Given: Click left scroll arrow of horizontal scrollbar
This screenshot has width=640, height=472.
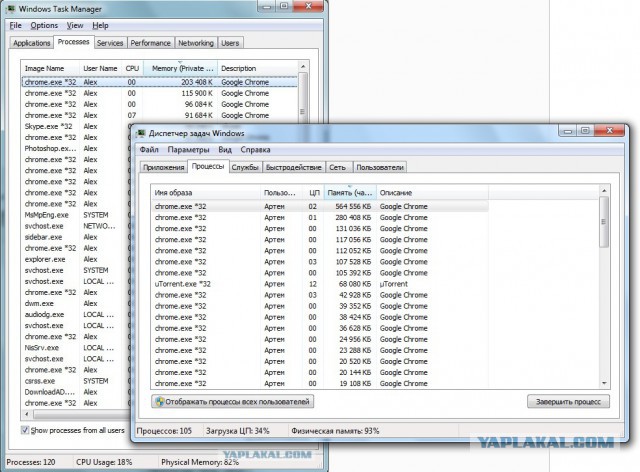Looking at the screenshot, I should coord(27,414).
